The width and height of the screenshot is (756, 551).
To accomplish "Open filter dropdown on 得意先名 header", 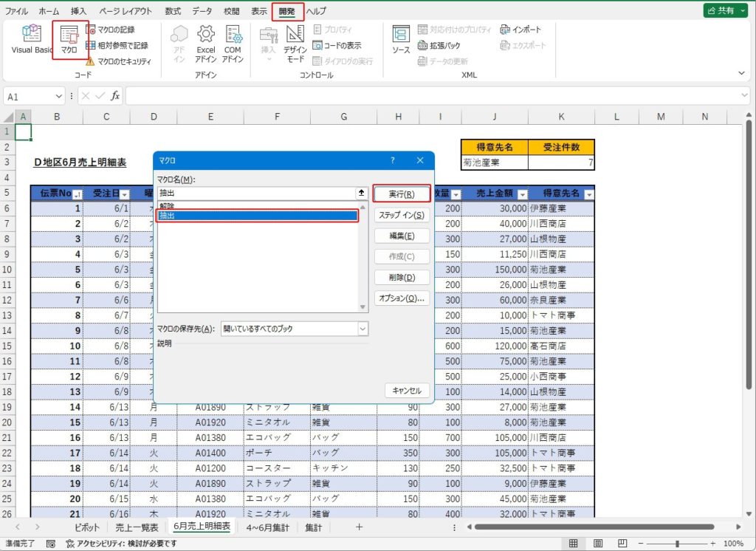I will [x=588, y=194].
